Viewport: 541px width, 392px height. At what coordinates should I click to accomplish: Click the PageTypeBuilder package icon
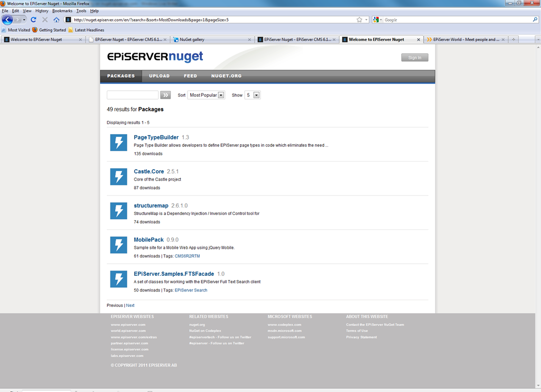point(118,143)
